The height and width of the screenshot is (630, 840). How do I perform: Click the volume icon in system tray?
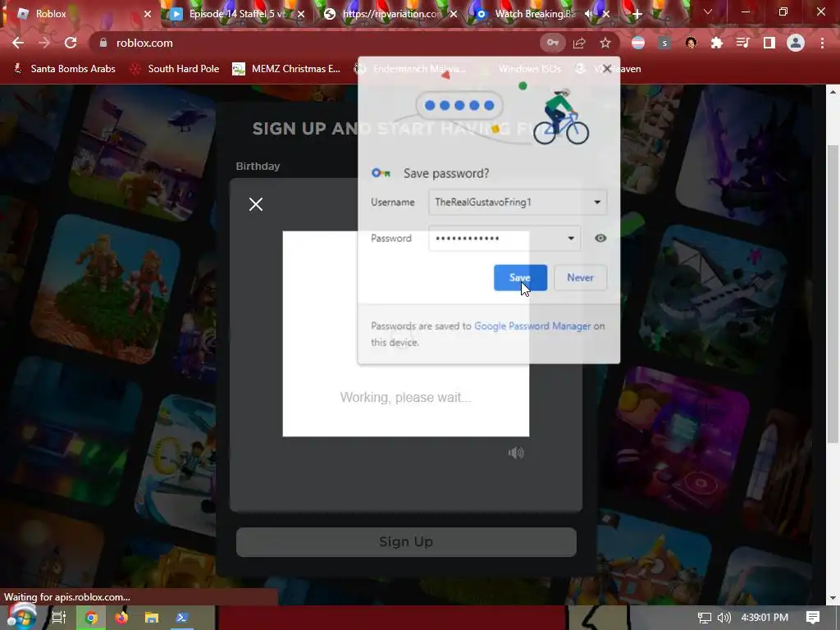(724, 618)
